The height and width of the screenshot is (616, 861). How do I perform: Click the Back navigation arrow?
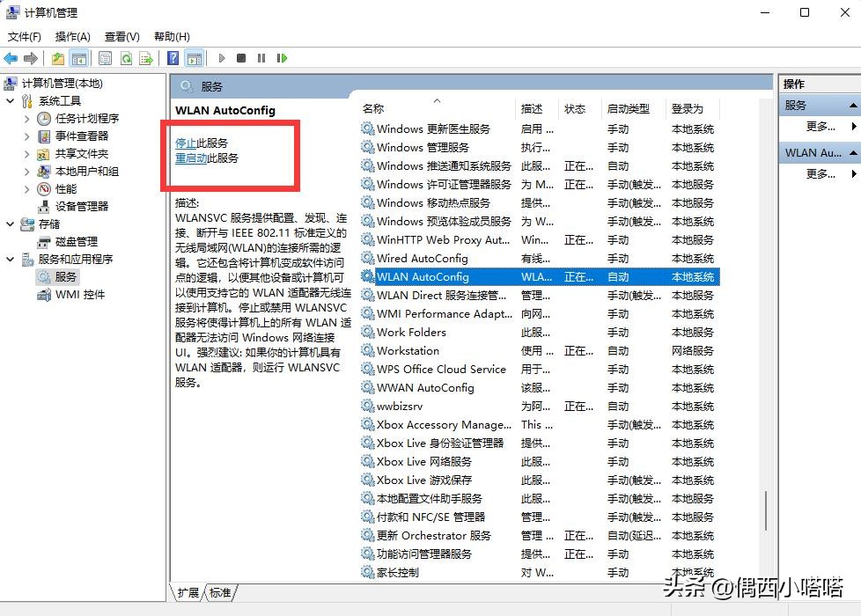(10, 58)
